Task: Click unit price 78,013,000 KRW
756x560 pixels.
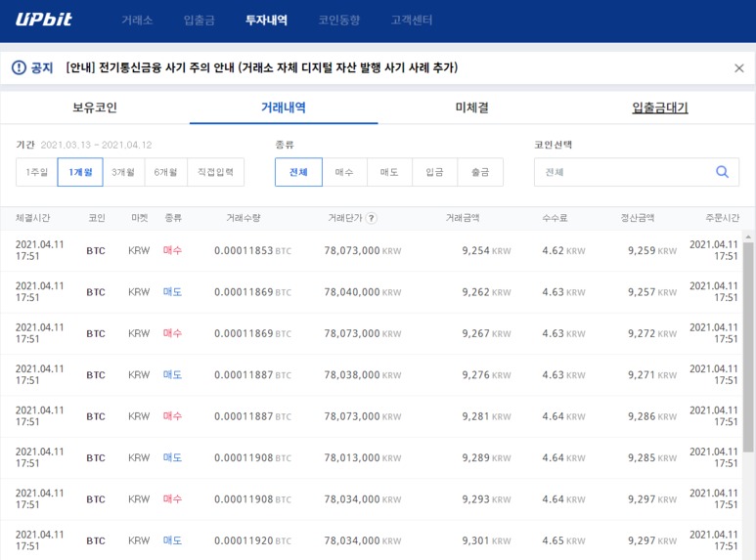Action: point(363,457)
